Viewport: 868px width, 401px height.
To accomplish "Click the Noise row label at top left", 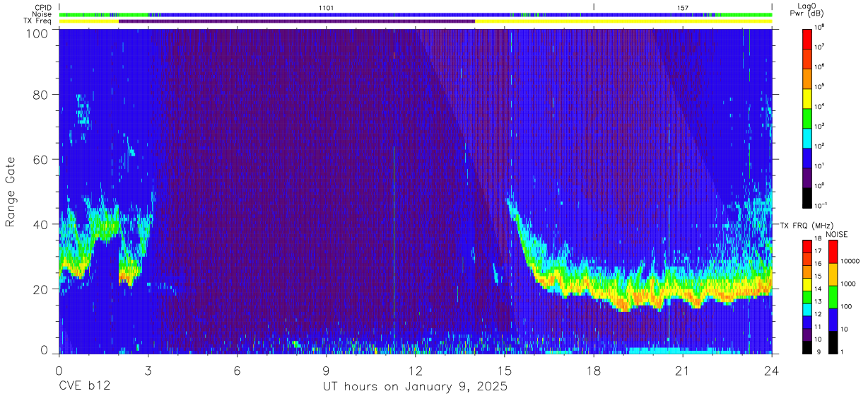I will [42, 14].
